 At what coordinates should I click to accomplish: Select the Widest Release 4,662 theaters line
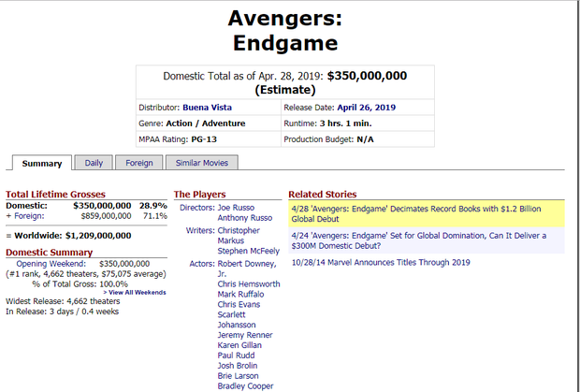[63, 301]
